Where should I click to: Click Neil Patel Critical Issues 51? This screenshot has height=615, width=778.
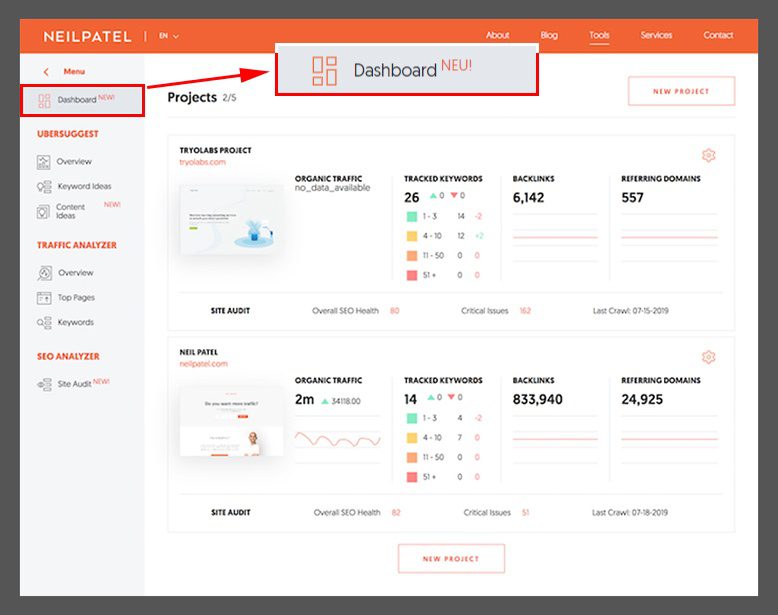click(x=525, y=512)
